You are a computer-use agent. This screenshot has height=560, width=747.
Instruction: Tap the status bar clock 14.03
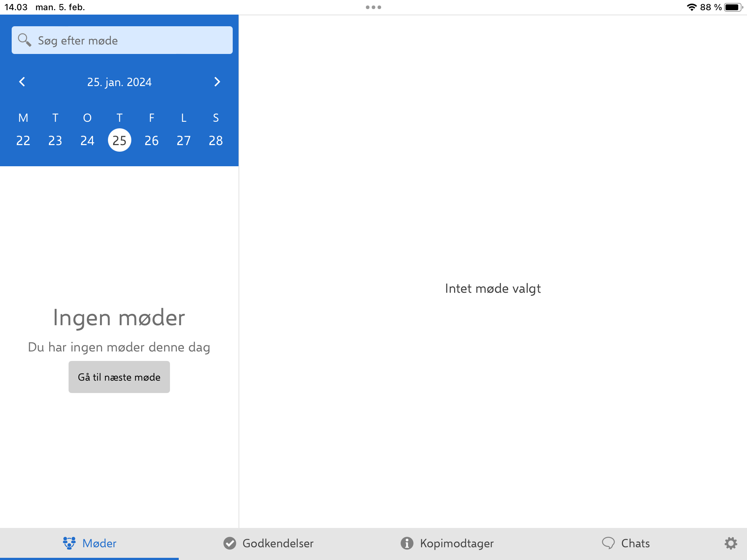(16, 7)
